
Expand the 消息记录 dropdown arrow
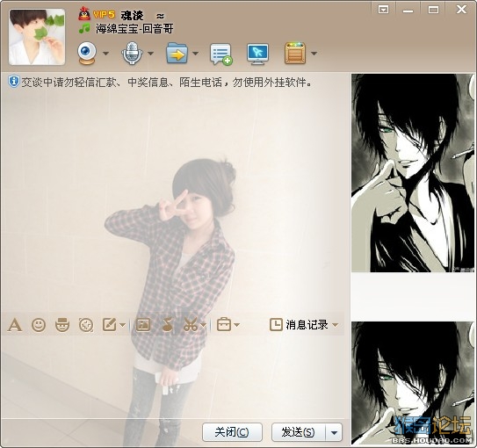[336, 325]
